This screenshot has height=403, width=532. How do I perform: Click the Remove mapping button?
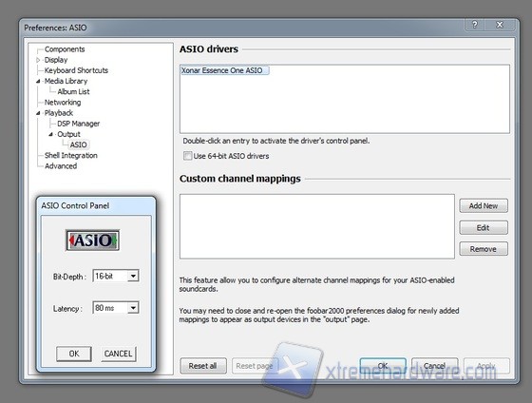pyautogui.click(x=484, y=249)
